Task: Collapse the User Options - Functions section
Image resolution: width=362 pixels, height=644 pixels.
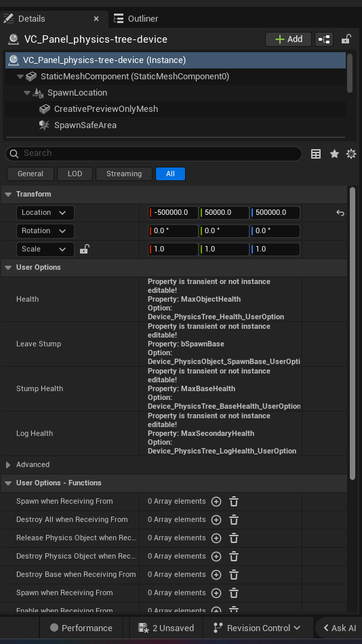Action: 8,483
